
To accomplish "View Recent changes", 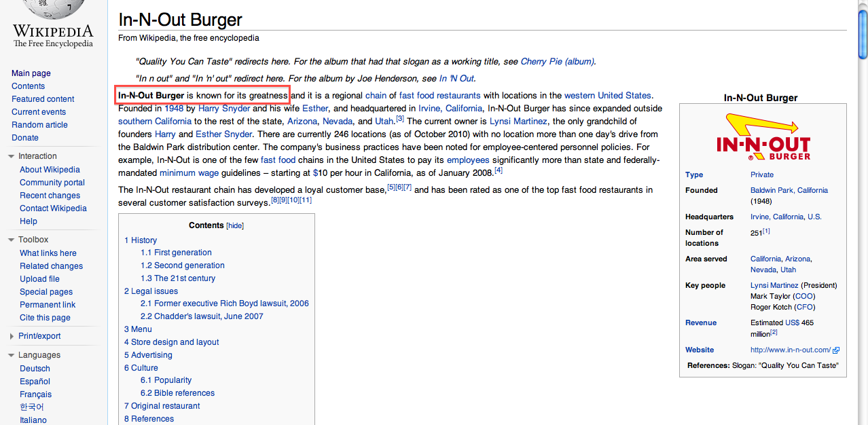I will tap(50, 196).
